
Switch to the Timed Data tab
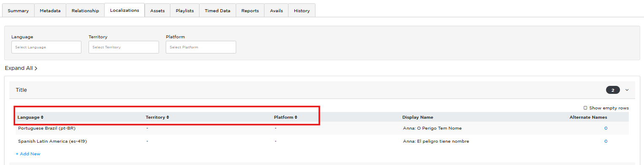218,11
